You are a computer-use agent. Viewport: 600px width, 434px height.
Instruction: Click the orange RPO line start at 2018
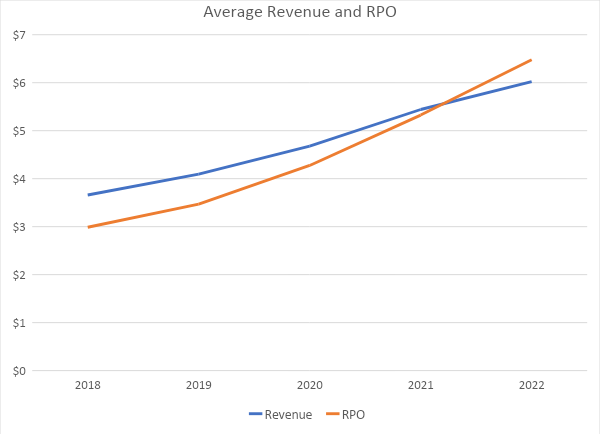click(x=89, y=227)
